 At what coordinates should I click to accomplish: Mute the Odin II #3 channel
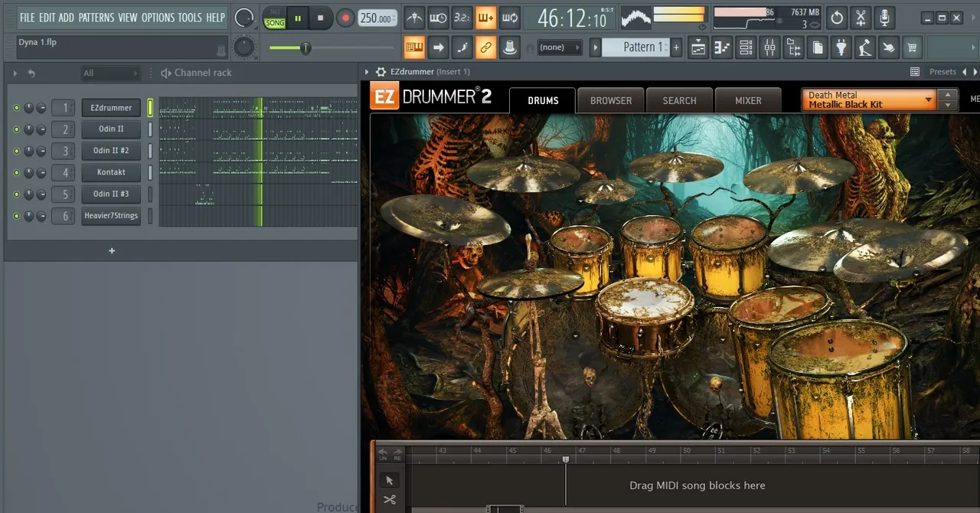click(x=16, y=194)
